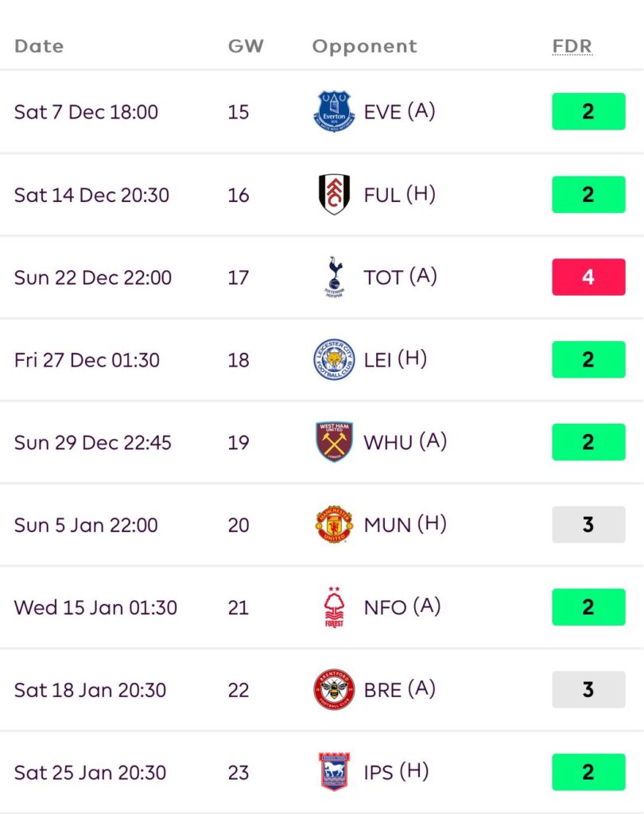This screenshot has width=644, height=814.
Task: Click the red FDR 4 badge for Tottenham
Action: pos(588,277)
